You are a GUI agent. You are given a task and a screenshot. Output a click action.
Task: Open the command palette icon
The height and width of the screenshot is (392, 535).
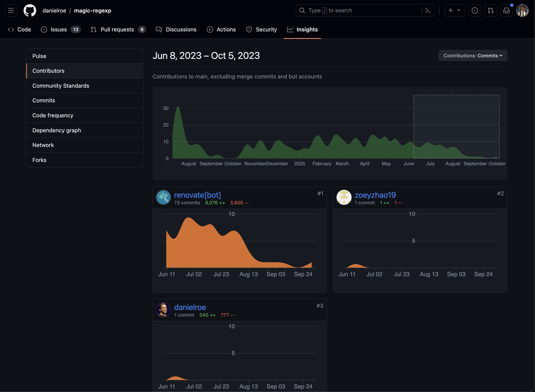[428, 11]
